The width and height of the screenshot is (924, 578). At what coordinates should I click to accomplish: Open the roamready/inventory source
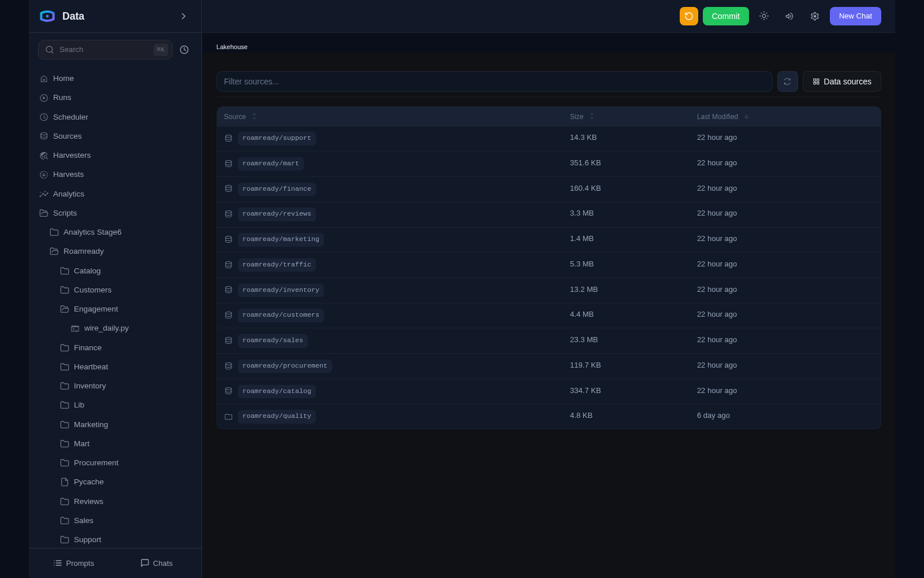click(x=281, y=290)
